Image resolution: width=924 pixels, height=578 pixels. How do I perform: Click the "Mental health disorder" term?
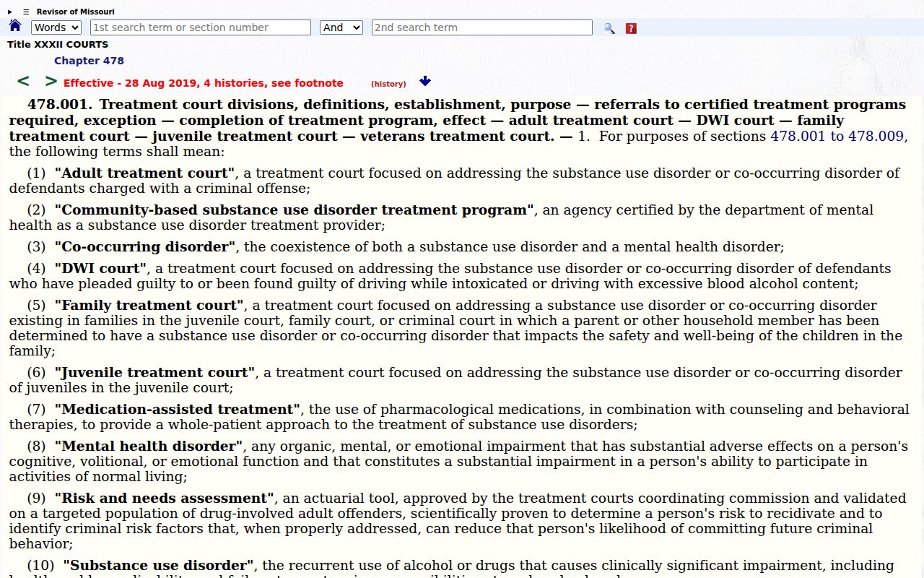click(149, 445)
